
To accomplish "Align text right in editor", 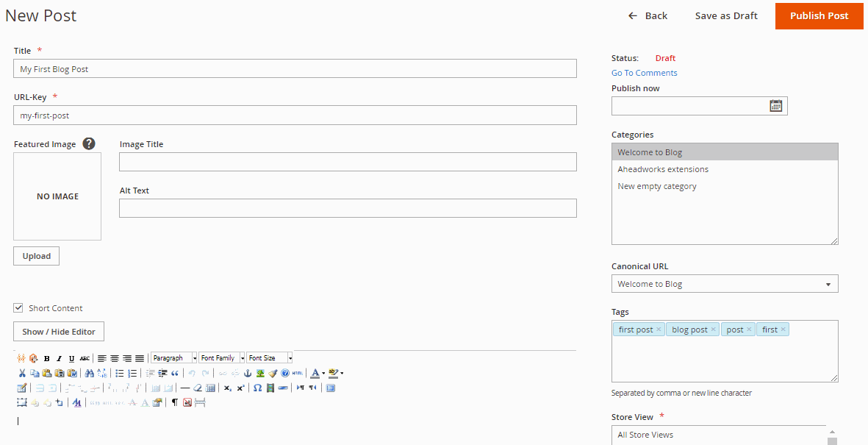I will 127,358.
